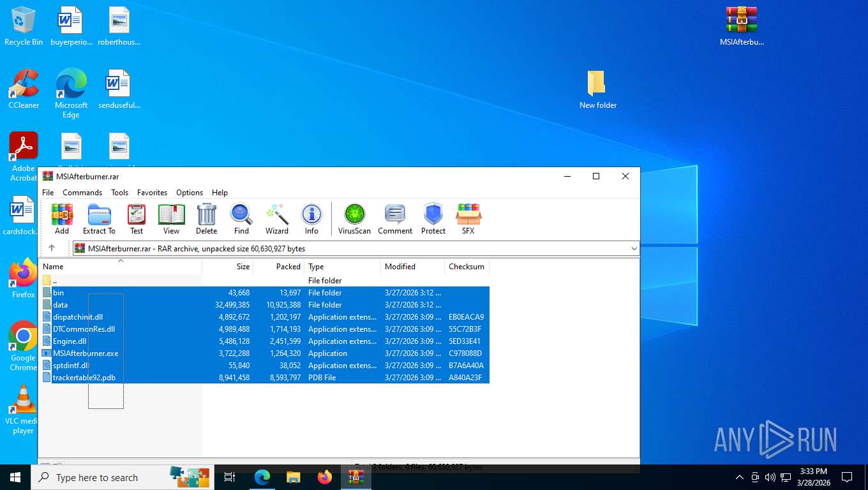The width and height of the screenshot is (868, 490).
Task: Open the Comment tool
Action: click(x=395, y=219)
